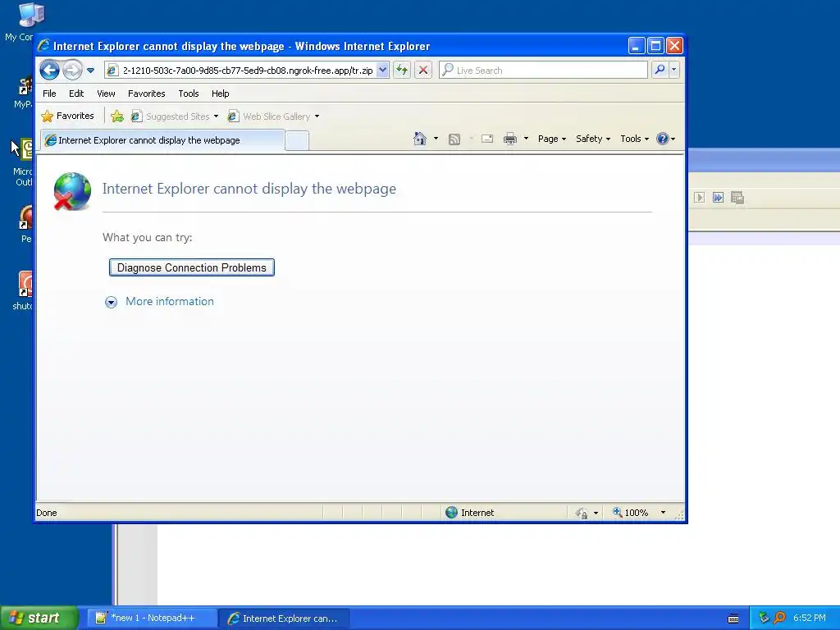The width and height of the screenshot is (840, 630).
Task: Expand the More information arrow icon
Action: [x=111, y=302]
